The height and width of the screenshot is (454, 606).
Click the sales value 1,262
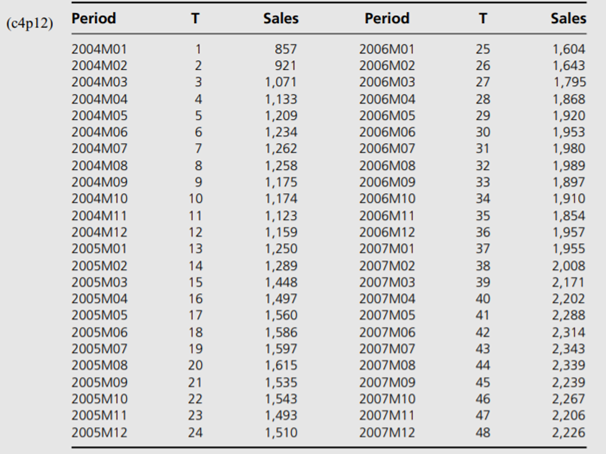(280, 146)
